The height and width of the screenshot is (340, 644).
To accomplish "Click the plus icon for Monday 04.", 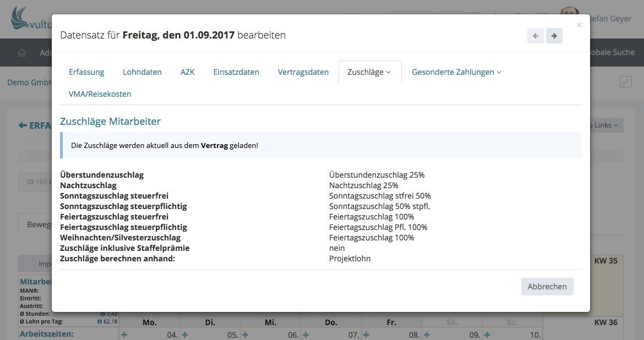I will [124, 334].
